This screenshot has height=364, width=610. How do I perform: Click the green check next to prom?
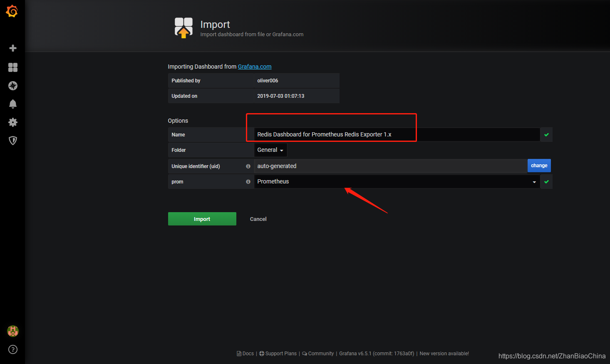tap(546, 182)
